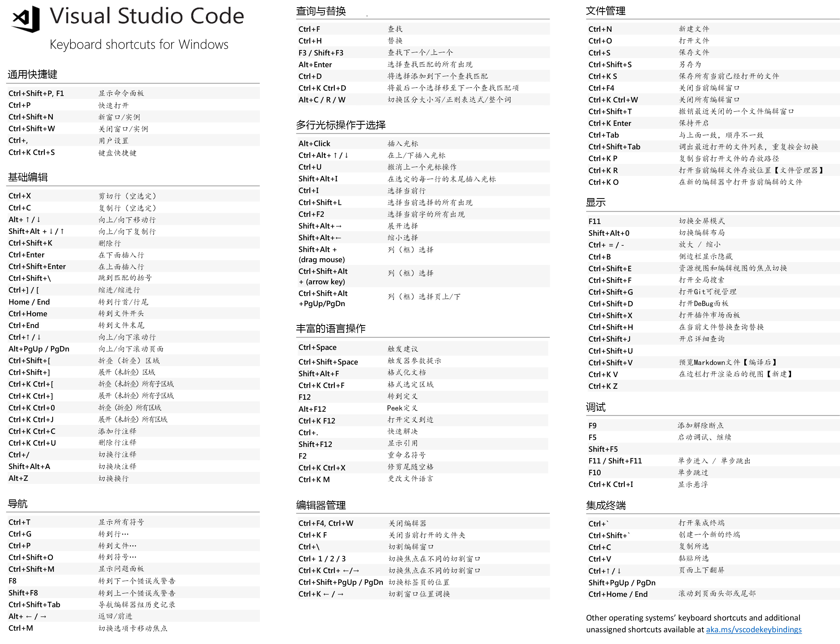This screenshot has height=644, width=840.
Task: Select the 导航 section heading
Action: 17,503
